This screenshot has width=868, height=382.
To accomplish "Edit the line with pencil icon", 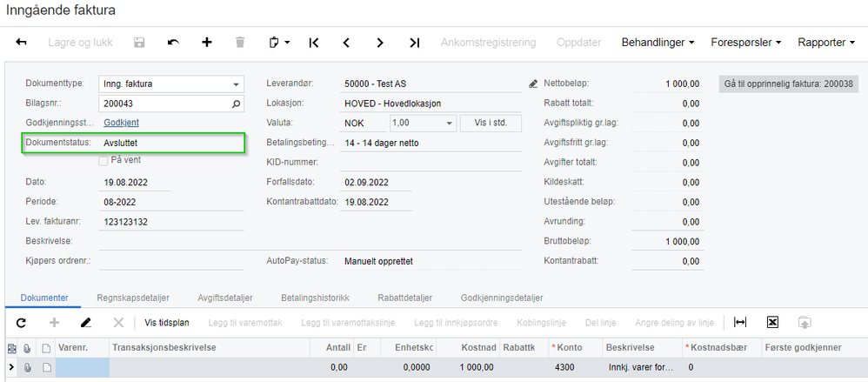I will (x=86, y=322).
